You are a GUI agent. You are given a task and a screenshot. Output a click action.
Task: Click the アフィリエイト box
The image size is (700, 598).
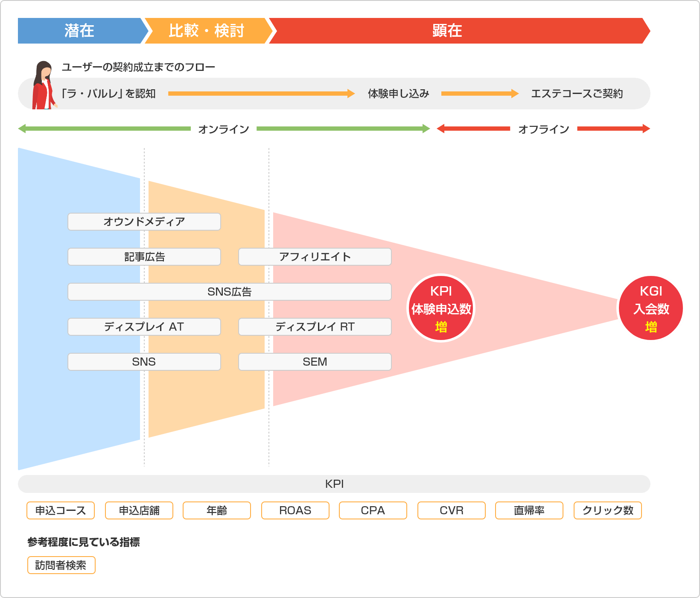(315, 257)
